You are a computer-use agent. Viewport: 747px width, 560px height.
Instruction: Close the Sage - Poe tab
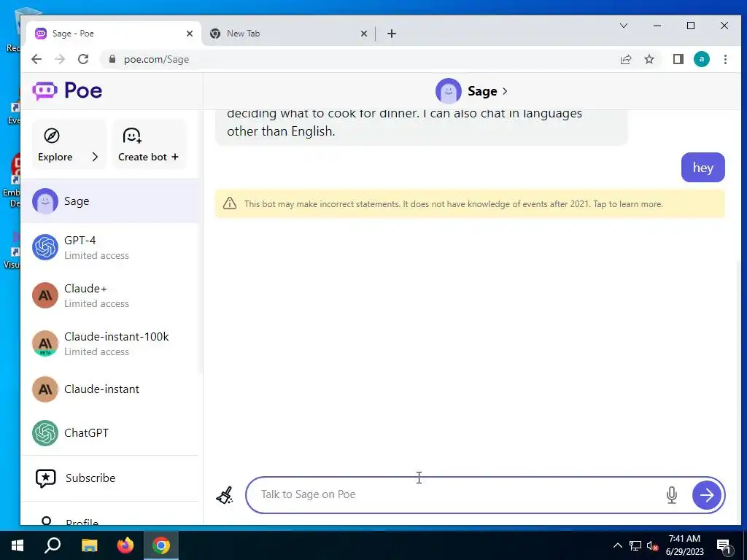190,34
